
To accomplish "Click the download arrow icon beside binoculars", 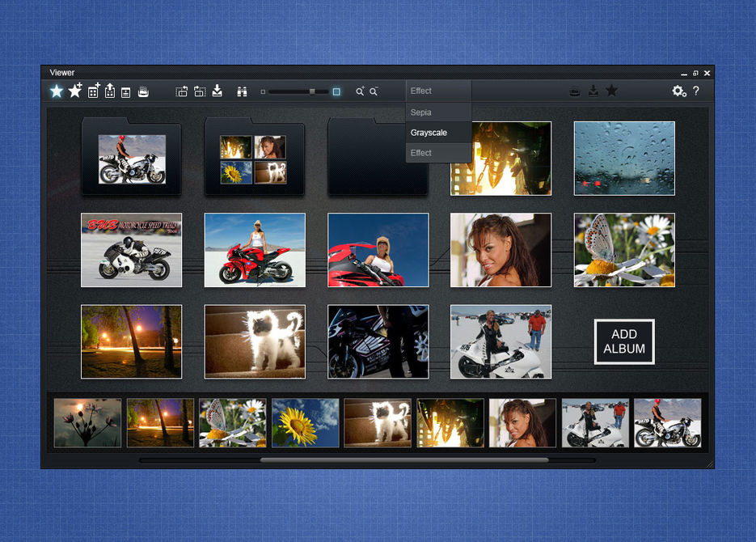I will click(x=218, y=91).
